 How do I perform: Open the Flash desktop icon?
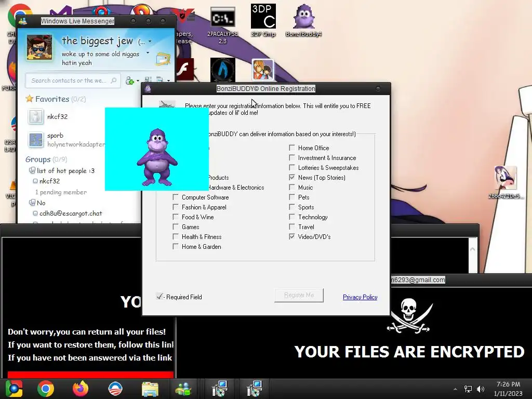[x=185, y=69]
